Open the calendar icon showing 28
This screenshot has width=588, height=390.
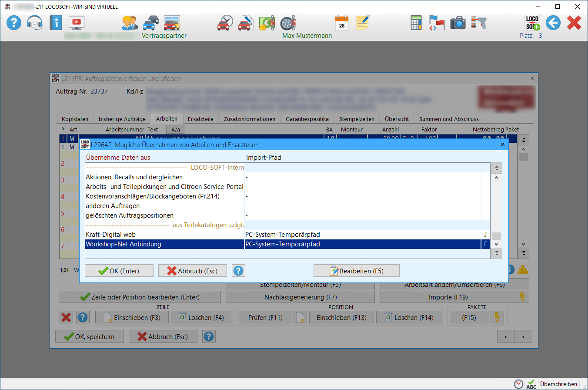[342, 23]
